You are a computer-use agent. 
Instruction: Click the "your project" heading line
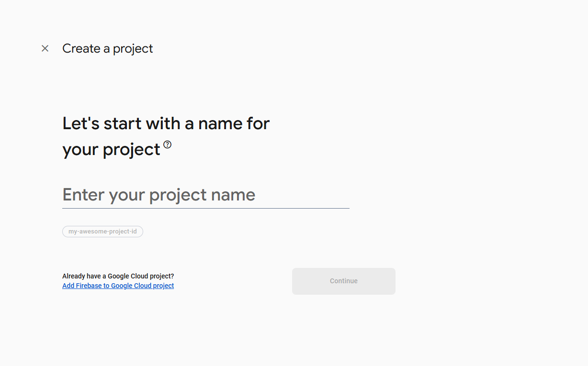(111, 149)
